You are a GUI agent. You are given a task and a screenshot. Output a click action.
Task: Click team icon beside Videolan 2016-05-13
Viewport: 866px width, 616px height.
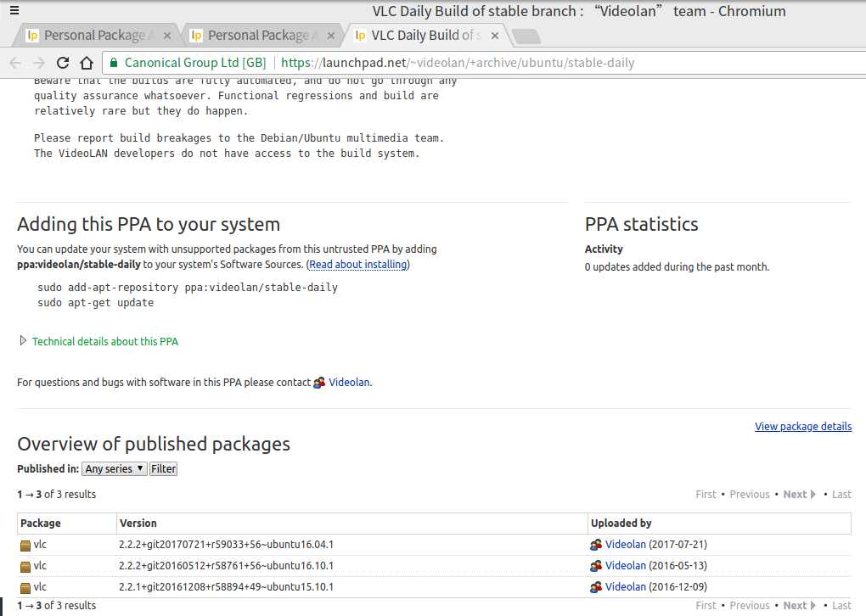click(596, 566)
